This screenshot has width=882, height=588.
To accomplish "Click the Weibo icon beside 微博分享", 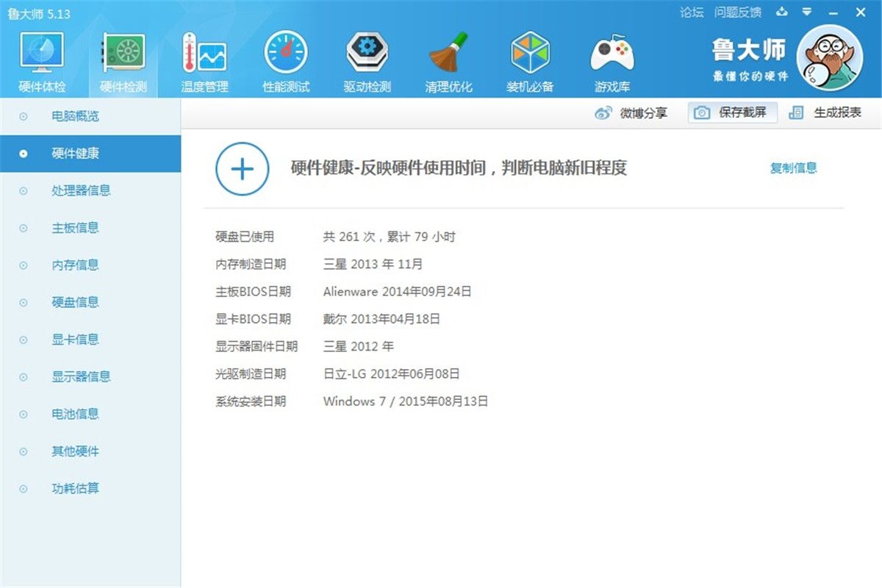I will [603, 113].
